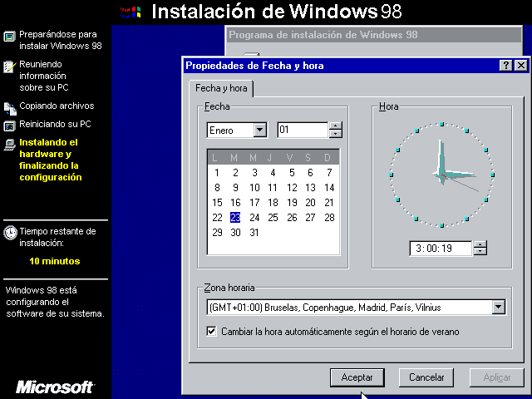Click the help question mark button

[x=506, y=65]
